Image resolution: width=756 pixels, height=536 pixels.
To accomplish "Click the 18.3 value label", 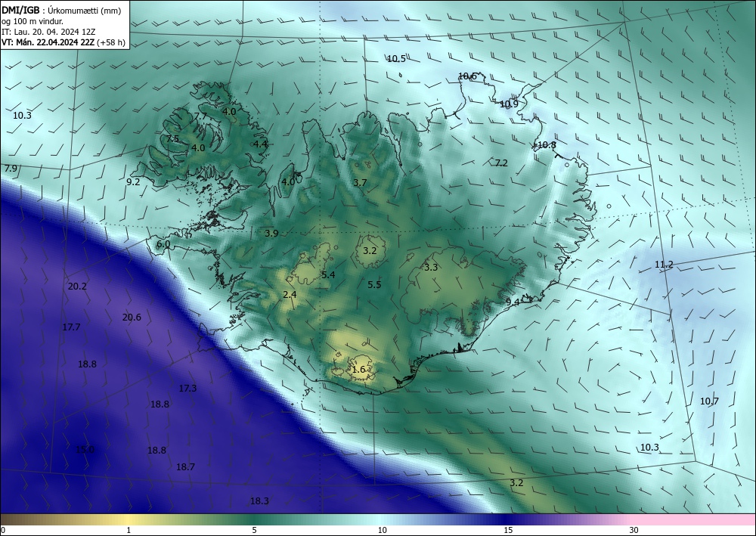I will (x=259, y=501).
